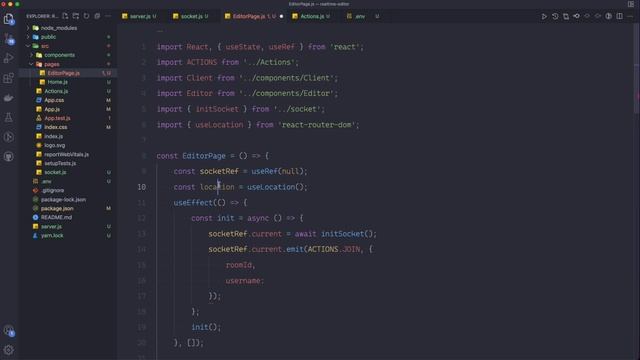The height and width of the screenshot is (360, 640).
Task: Open the Run and Debug view
Action: [x=9, y=58]
